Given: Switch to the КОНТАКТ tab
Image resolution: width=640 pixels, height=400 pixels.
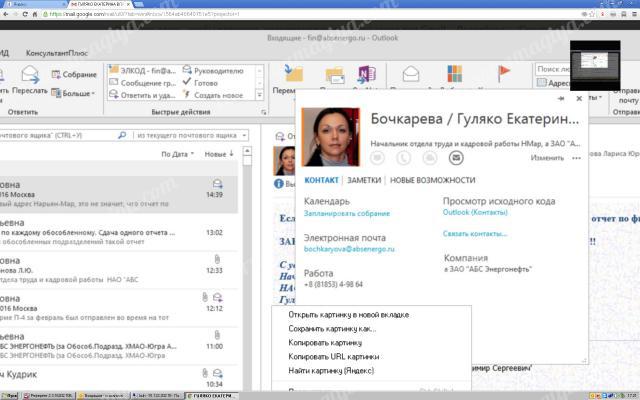Looking at the screenshot, I should [x=321, y=180].
